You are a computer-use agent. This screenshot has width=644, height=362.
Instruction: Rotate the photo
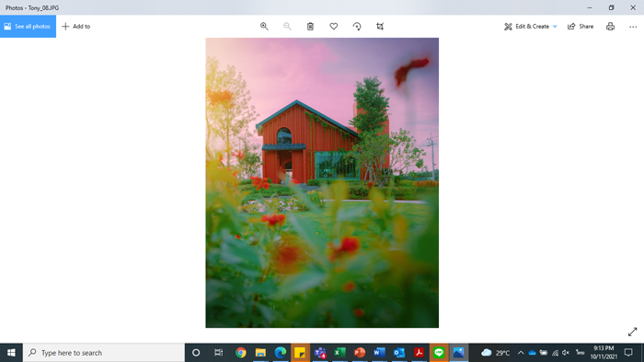click(357, 27)
